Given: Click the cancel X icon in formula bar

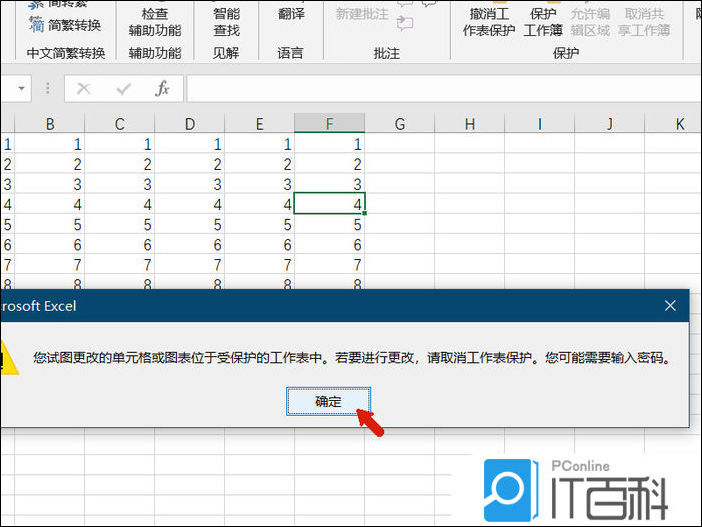Looking at the screenshot, I should (84, 89).
